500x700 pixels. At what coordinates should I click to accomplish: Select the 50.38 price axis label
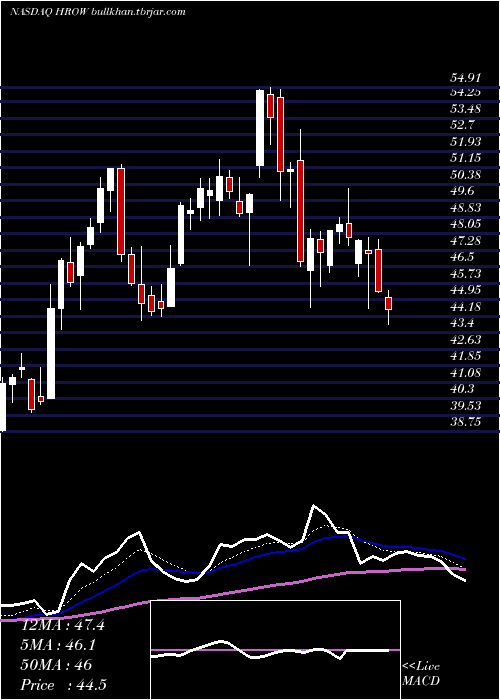pos(465,175)
